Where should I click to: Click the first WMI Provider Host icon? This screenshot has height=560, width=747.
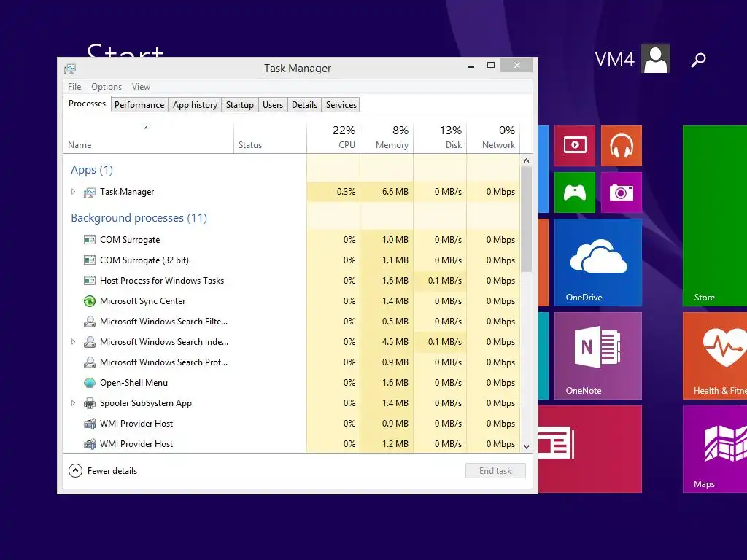point(90,424)
